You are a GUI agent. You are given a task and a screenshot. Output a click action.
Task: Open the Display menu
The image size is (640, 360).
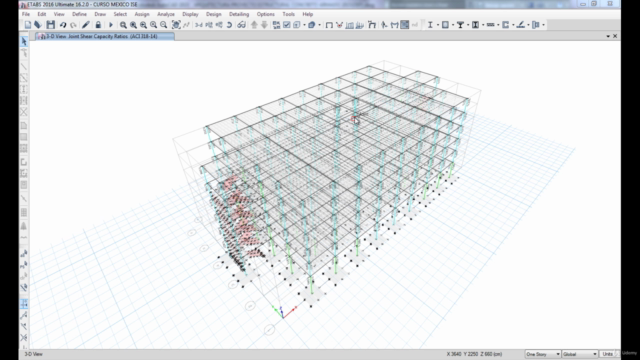click(190, 14)
